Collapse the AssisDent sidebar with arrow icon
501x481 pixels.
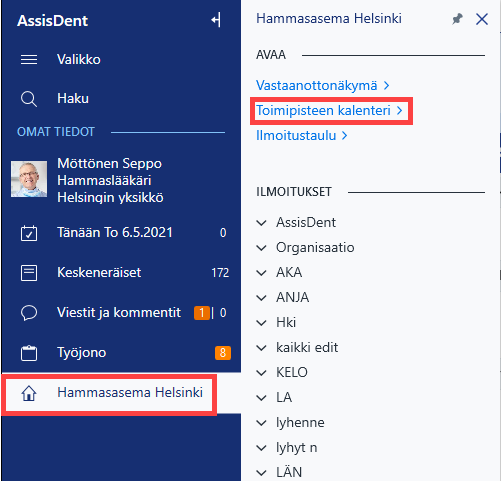(216, 20)
